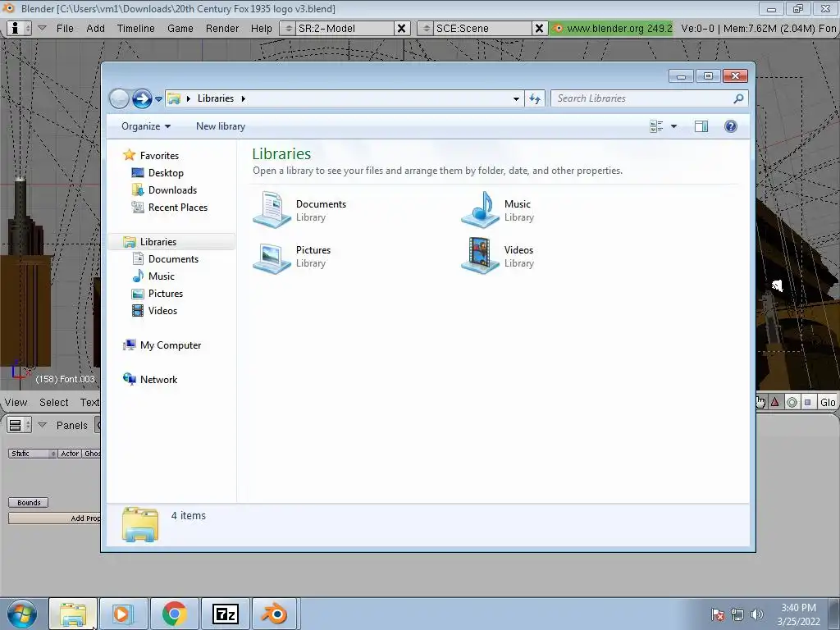840x630 pixels.
Task: Open Blender's Add menu
Action: click(x=95, y=29)
